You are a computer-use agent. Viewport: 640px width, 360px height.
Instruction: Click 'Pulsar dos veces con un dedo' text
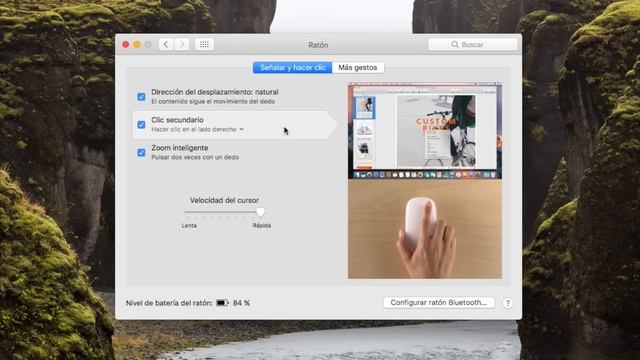coord(195,157)
